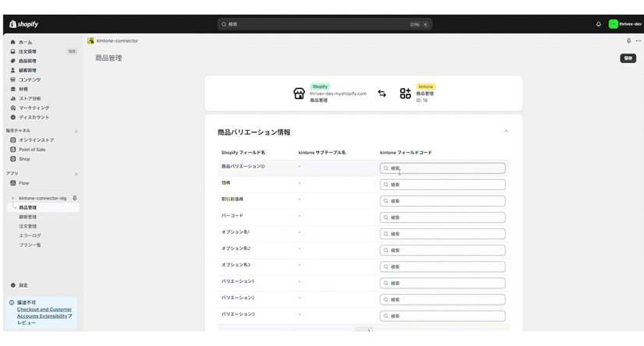Click the Shopify store icon in card

(x=299, y=94)
